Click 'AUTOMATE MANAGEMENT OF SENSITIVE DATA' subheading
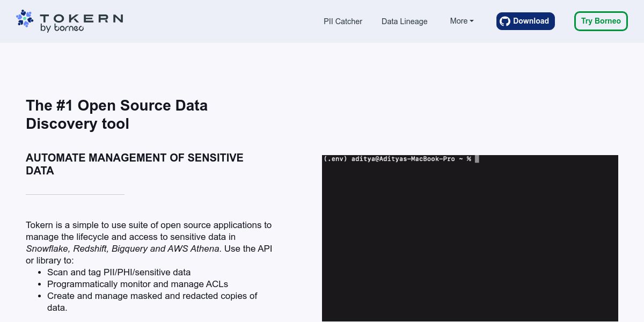644x322 pixels. point(135,164)
